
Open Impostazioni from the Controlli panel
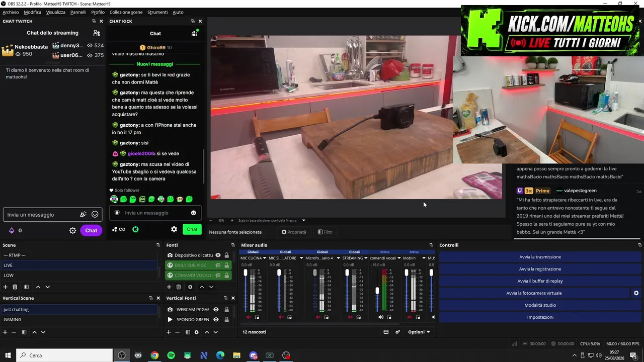(540, 317)
